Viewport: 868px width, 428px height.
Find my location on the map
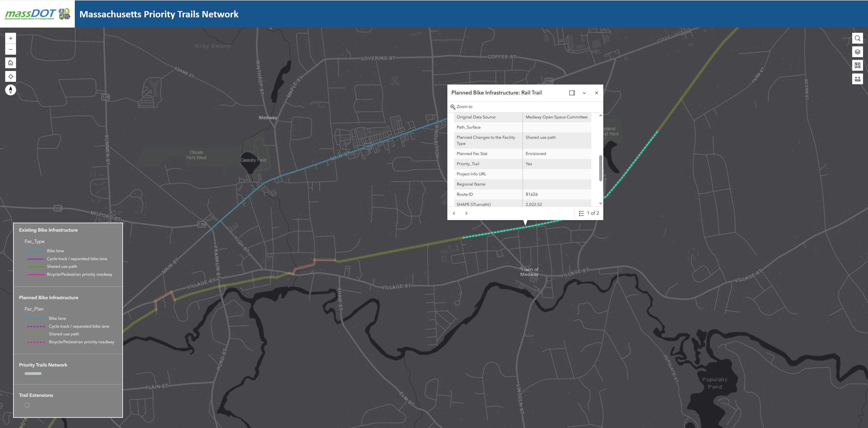click(11, 76)
